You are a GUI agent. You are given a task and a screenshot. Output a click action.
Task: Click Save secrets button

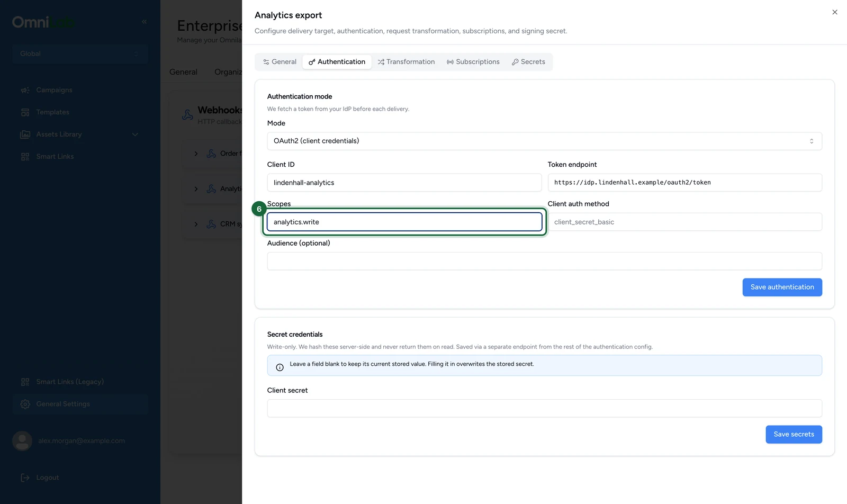pyautogui.click(x=794, y=435)
